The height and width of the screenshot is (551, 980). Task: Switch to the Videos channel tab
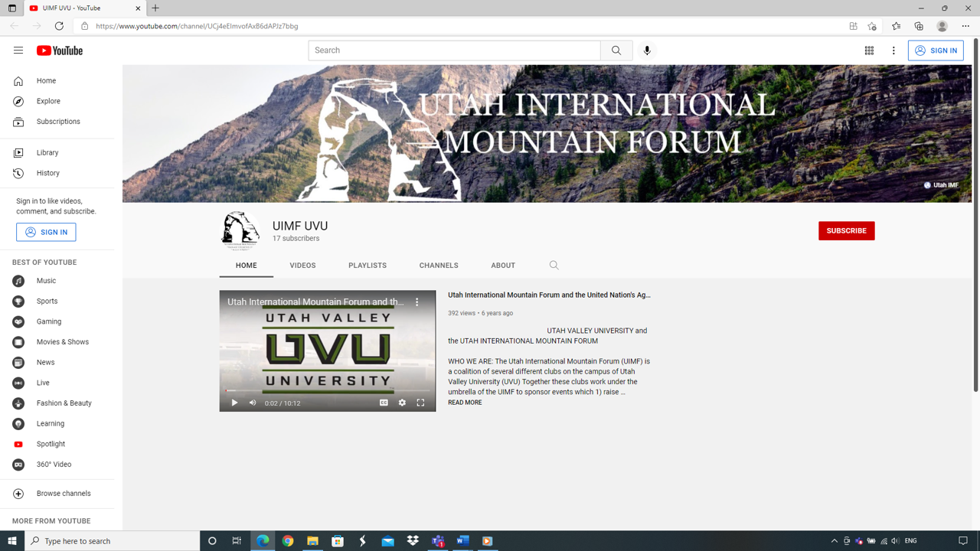pos(302,266)
